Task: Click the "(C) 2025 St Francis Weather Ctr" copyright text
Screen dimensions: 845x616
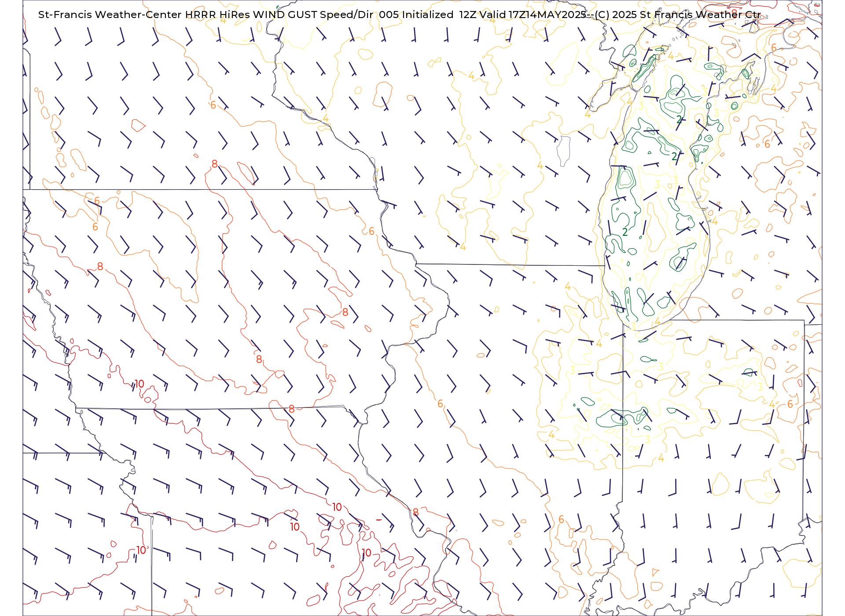Action: click(677, 15)
